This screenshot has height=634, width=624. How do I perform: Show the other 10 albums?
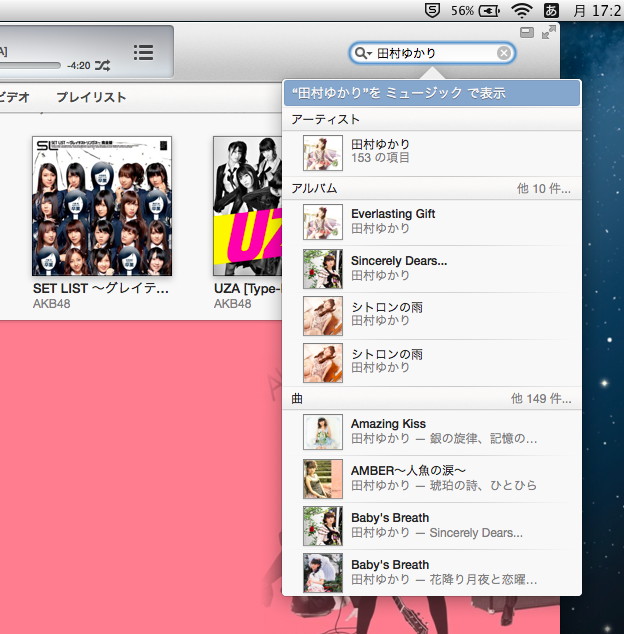click(544, 188)
